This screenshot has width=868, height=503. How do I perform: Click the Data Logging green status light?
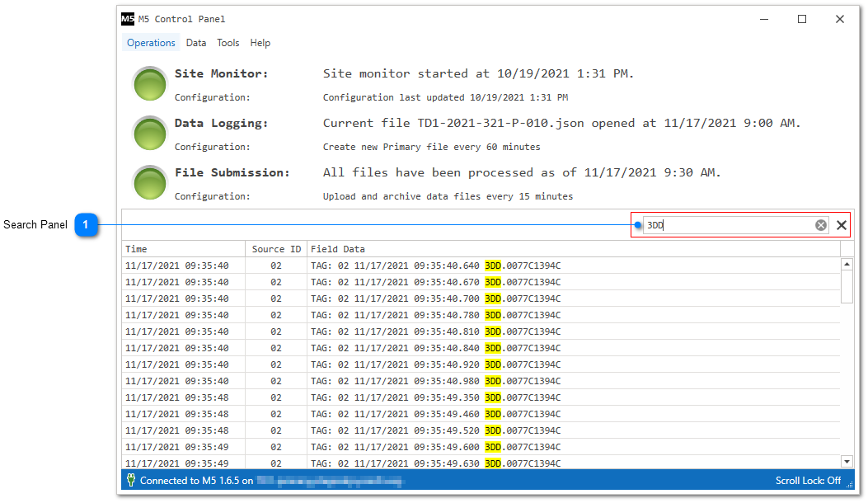150,134
